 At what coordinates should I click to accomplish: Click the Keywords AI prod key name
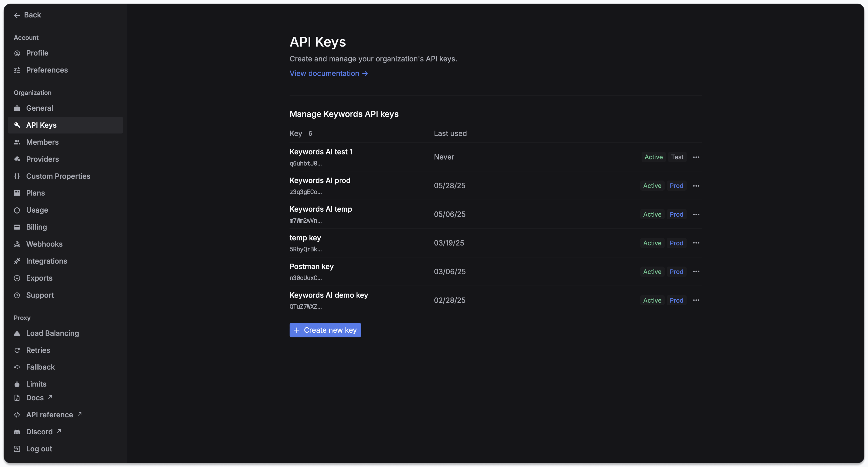point(320,180)
